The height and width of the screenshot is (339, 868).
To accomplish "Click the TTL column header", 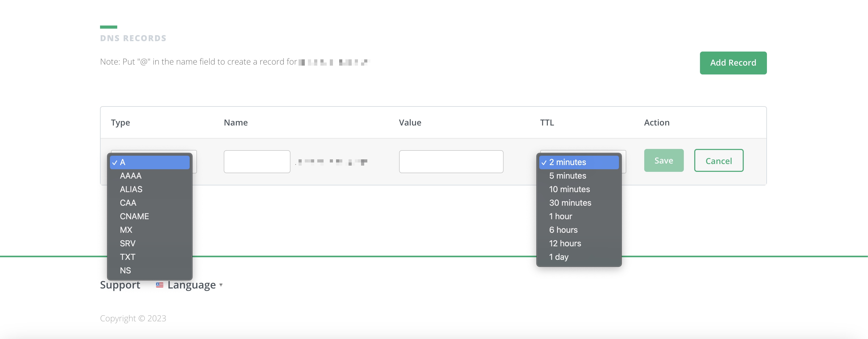I will [547, 123].
